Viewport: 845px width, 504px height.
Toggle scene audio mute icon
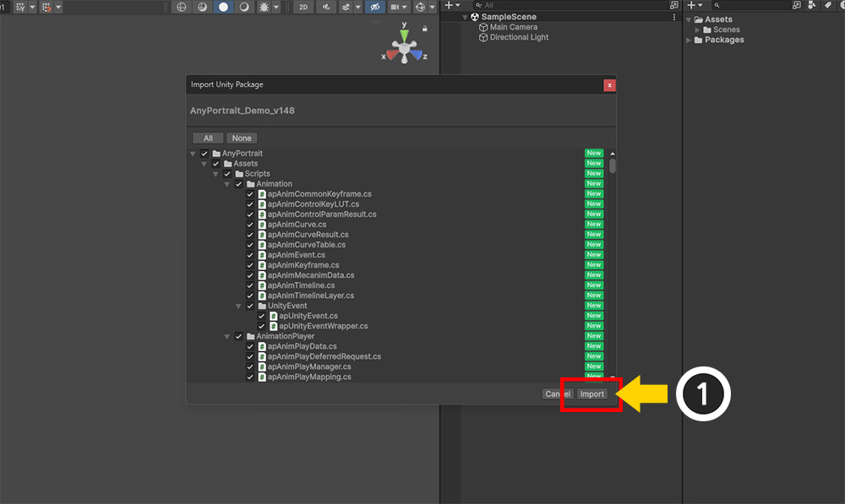pyautogui.click(x=326, y=7)
